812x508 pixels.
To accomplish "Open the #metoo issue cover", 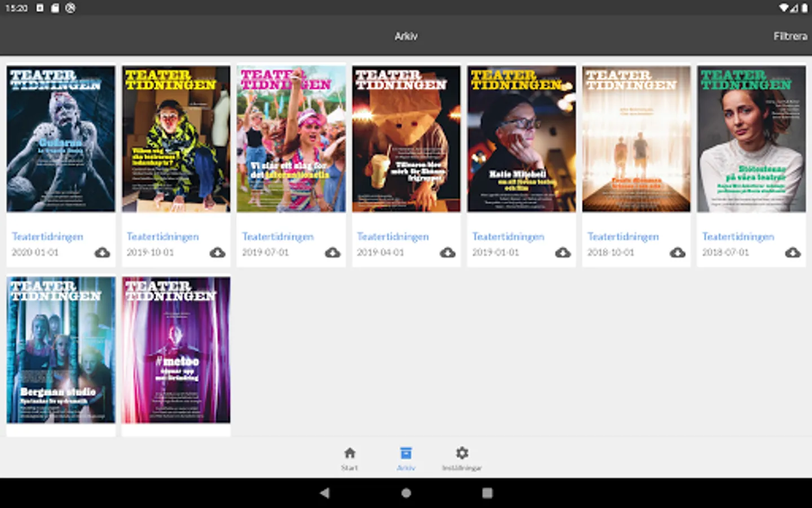I will pos(176,350).
